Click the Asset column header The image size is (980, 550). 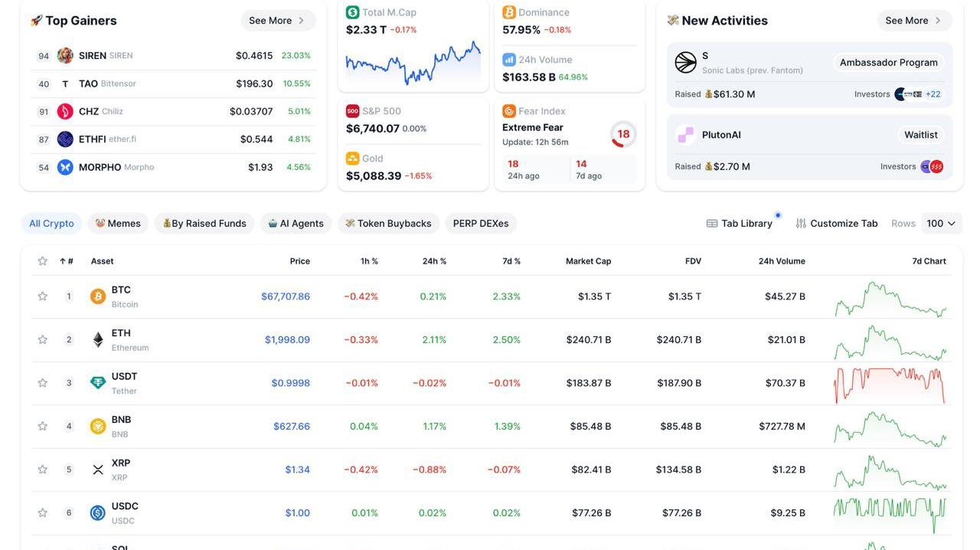[x=102, y=261]
